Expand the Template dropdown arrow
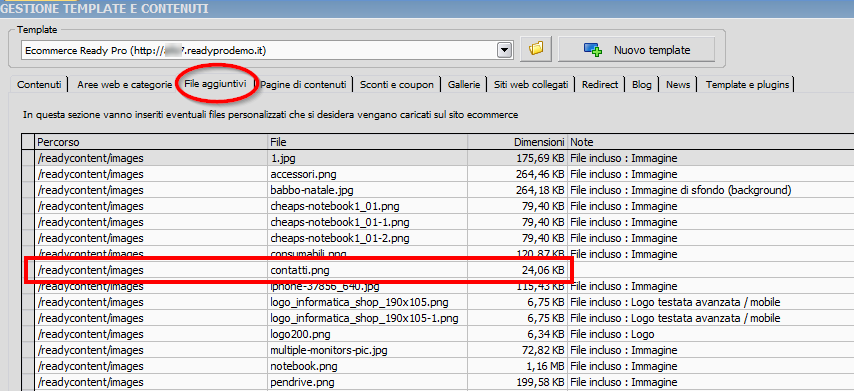Image resolution: width=854 pixels, height=391 pixels. [505, 50]
